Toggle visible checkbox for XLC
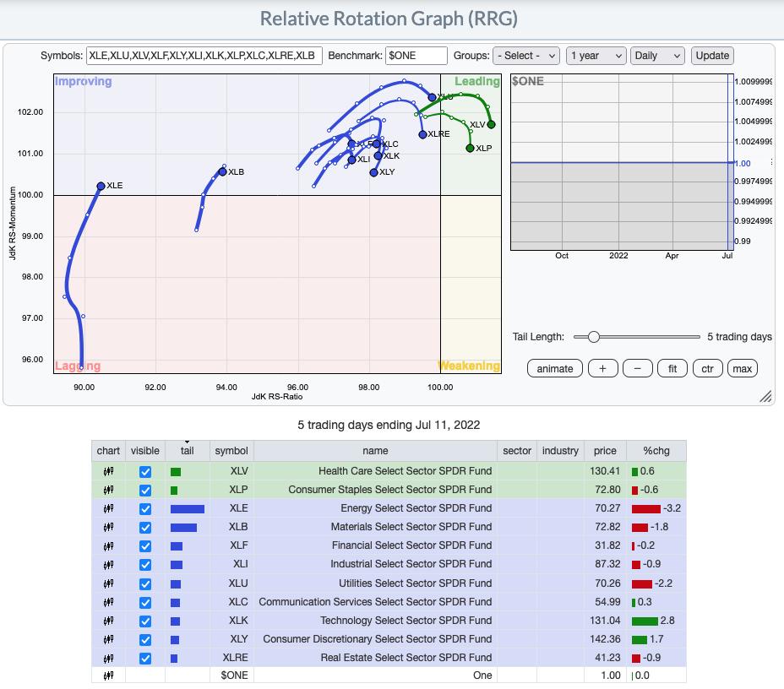Image resolution: width=784 pixels, height=689 pixels. click(x=145, y=603)
